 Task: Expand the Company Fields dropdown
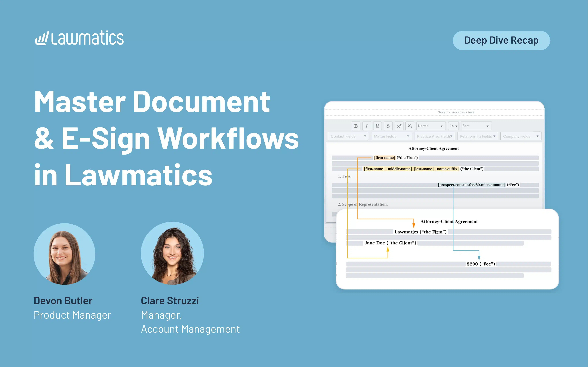pos(520,136)
